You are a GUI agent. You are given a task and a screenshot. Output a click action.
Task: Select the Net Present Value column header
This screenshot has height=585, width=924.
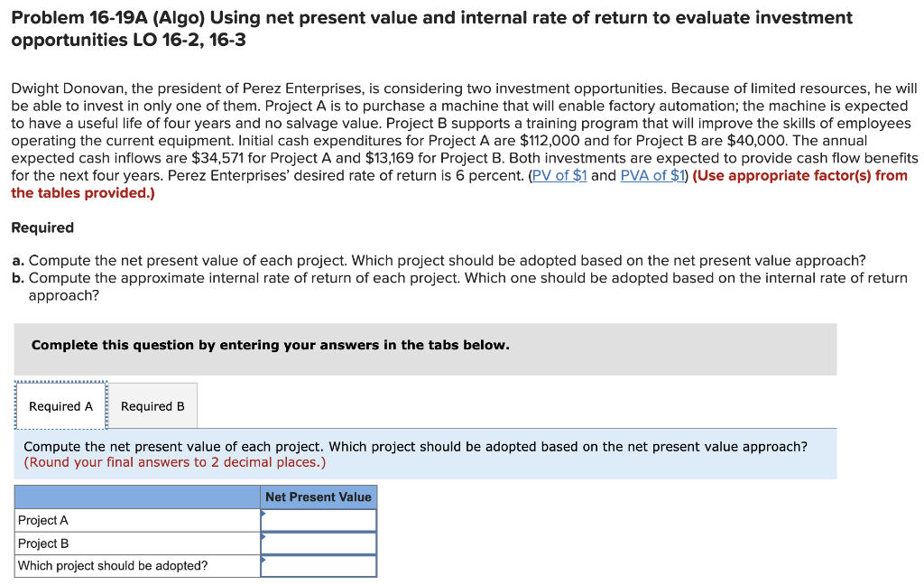[x=319, y=497]
